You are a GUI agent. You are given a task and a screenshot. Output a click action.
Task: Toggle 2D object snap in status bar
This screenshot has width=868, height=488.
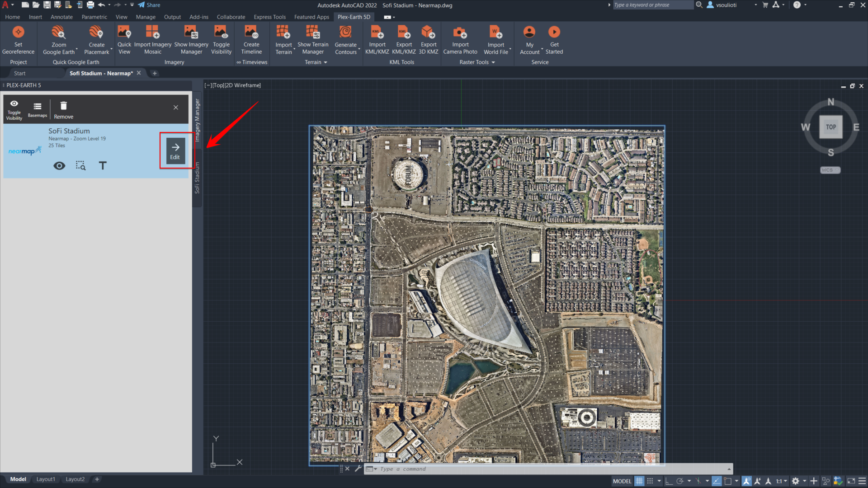point(727,481)
